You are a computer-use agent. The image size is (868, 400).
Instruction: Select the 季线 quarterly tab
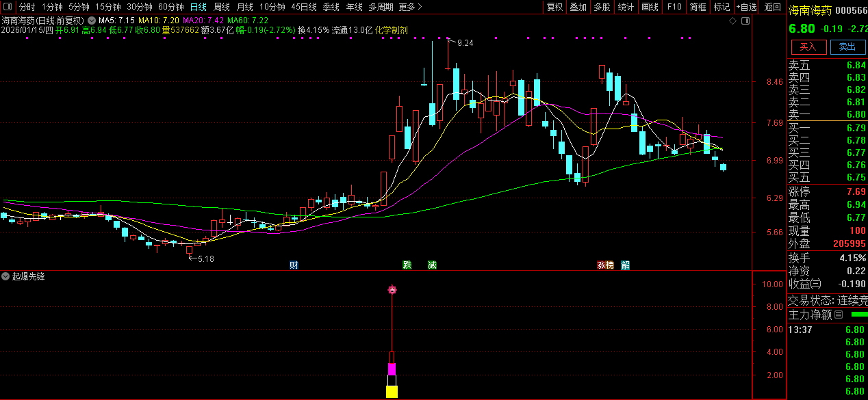coord(331,7)
